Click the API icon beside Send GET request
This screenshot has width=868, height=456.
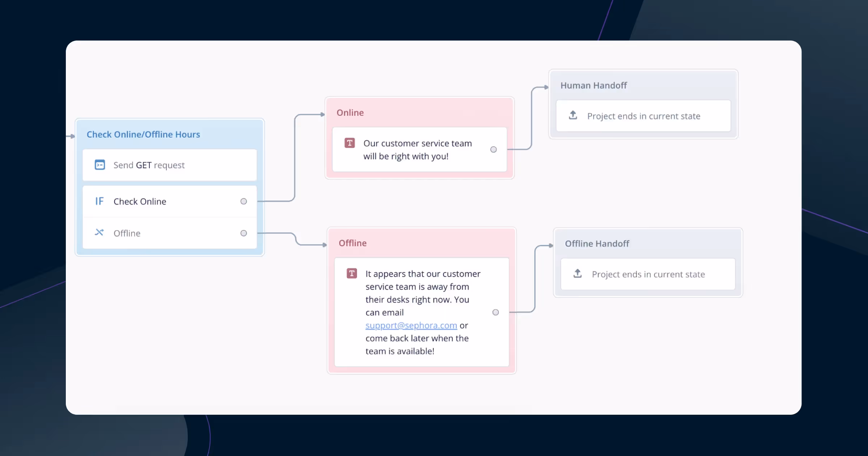[x=99, y=165]
